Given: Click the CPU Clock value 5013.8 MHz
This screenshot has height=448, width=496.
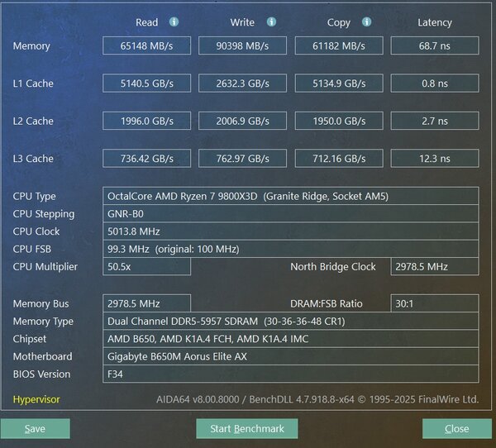Looking at the screenshot, I should (x=291, y=231).
